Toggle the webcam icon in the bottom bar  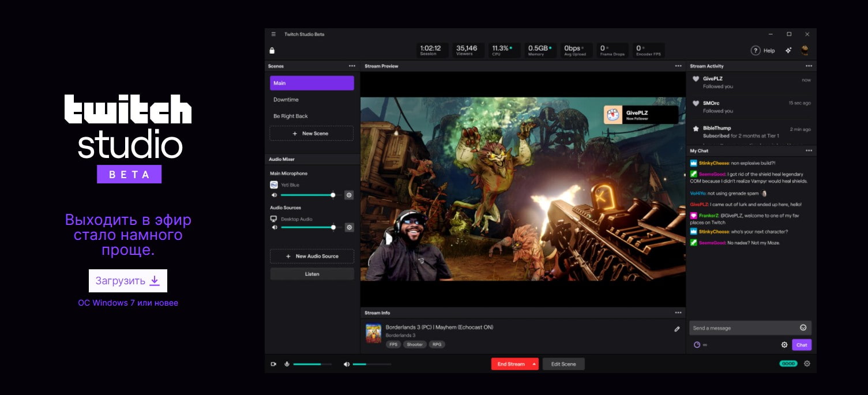273,364
